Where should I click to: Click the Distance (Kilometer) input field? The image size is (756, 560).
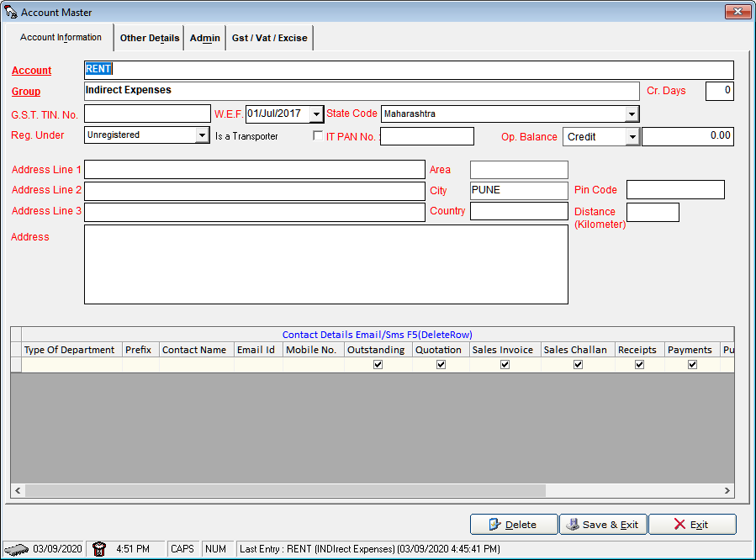point(653,212)
